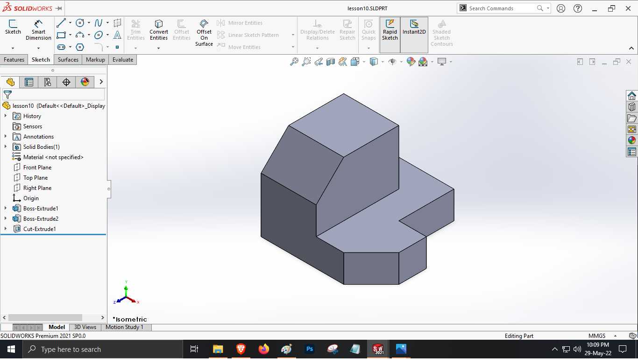Select the 3 Point Arc tool
638x364 pixels.
pyautogui.click(x=80, y=35)
